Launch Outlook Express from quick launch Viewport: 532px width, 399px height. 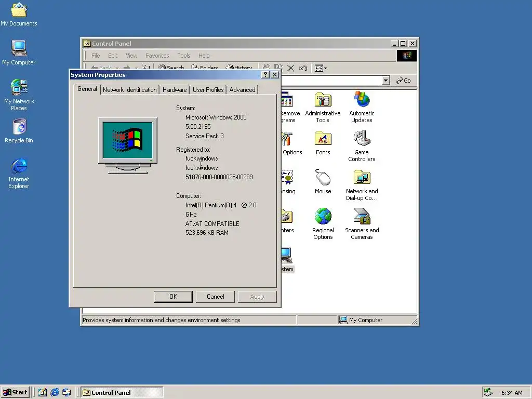coord(66,393)
